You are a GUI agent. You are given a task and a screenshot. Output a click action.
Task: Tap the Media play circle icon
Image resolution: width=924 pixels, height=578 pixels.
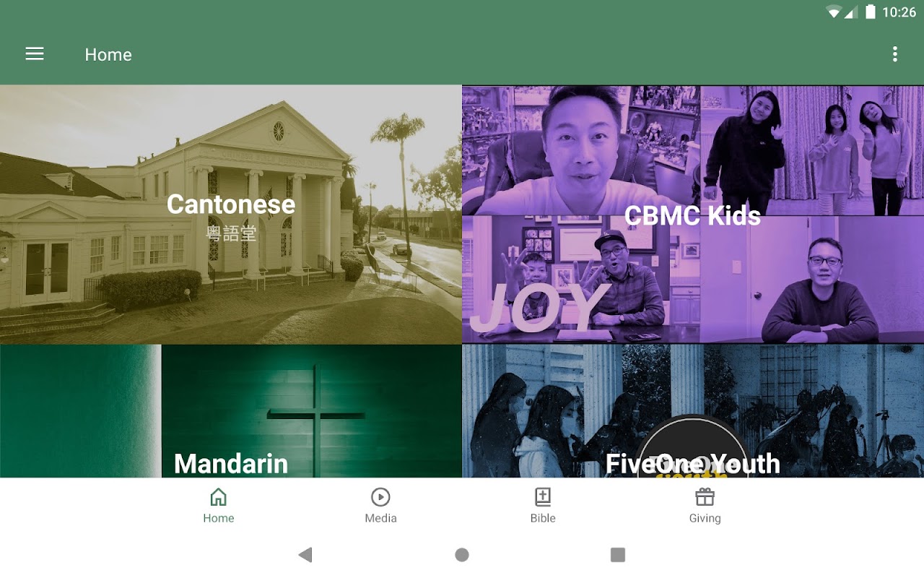tap(380, 497)
